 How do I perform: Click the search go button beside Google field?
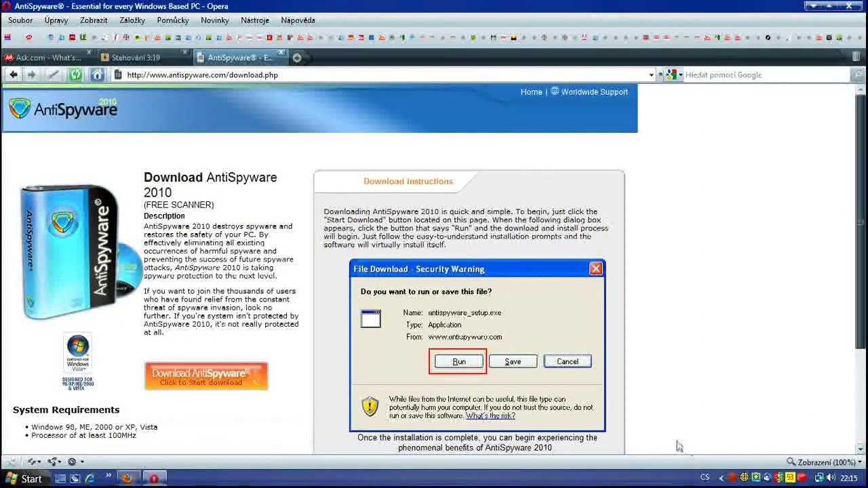[x=858, y=75]
